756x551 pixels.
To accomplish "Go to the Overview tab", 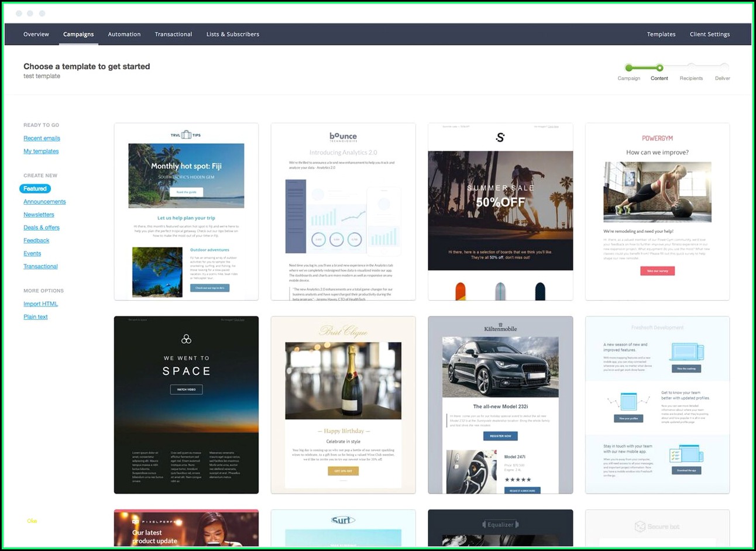I will (x=36, y=35).
